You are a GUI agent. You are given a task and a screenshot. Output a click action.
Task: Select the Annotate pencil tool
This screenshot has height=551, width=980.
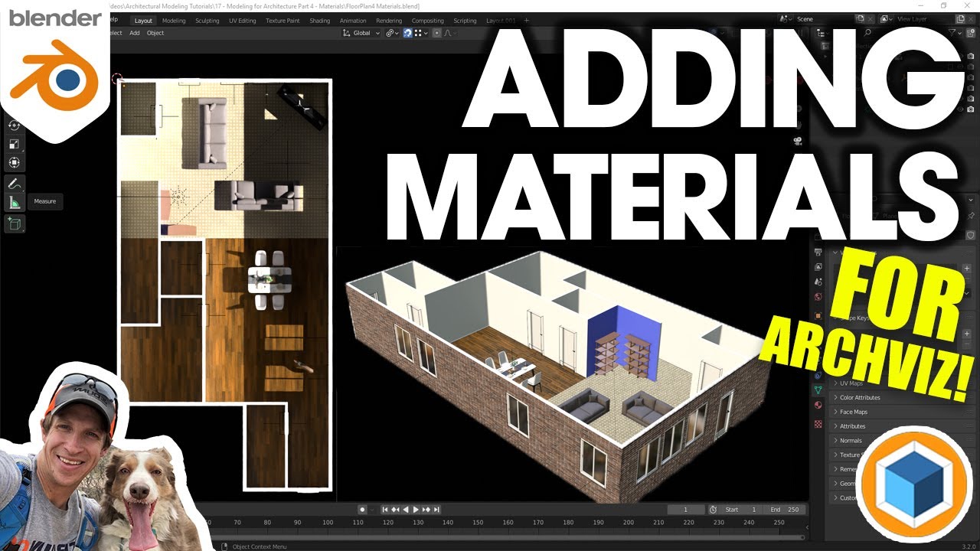[15, 184]
